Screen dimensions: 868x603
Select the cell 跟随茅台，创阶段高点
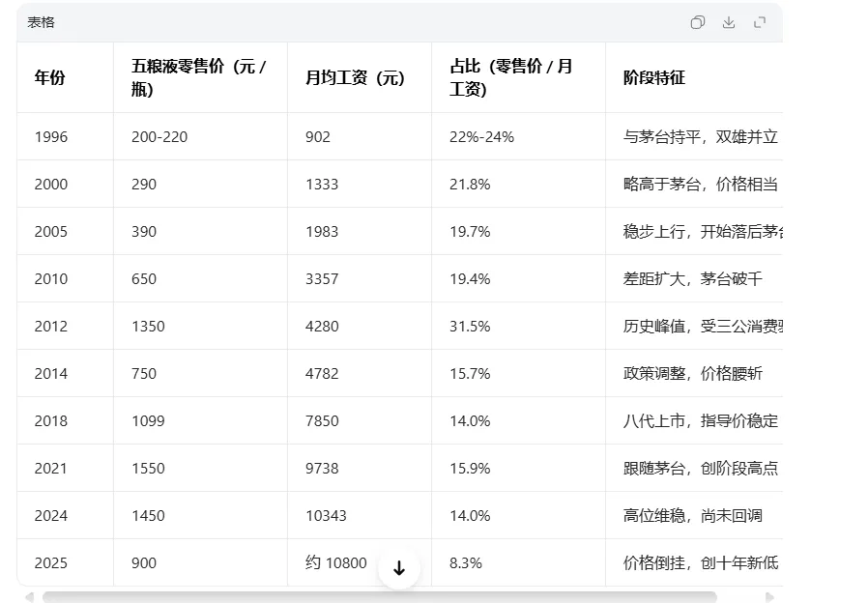coord(694,468)
